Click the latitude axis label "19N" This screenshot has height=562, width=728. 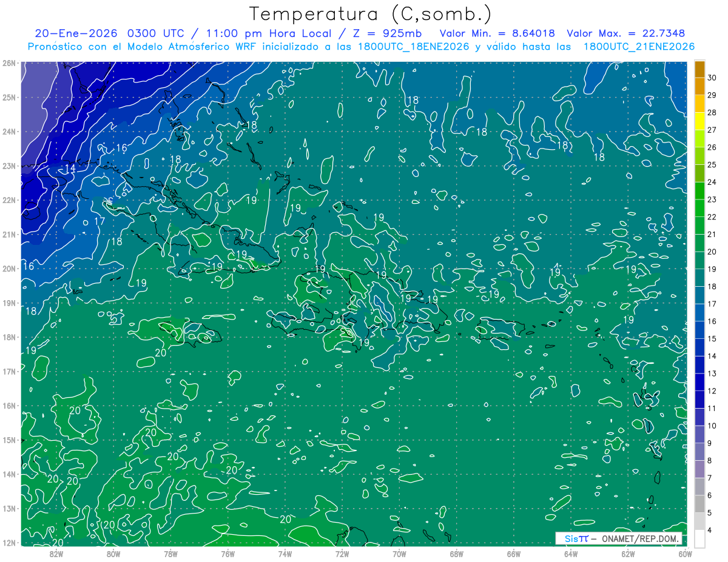(8, 303)
